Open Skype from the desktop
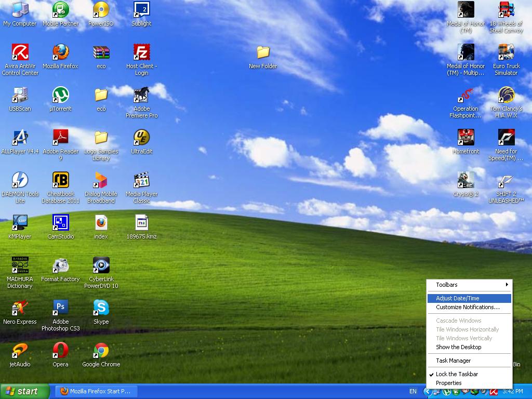Viewport: 532px width, 399px height. (x=101, y=312)
